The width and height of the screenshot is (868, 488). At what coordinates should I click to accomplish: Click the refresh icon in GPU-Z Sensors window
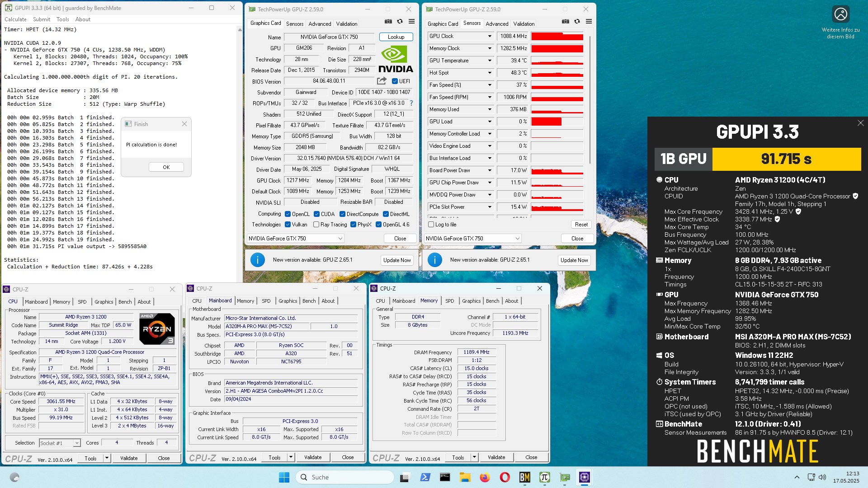point(577,21)
